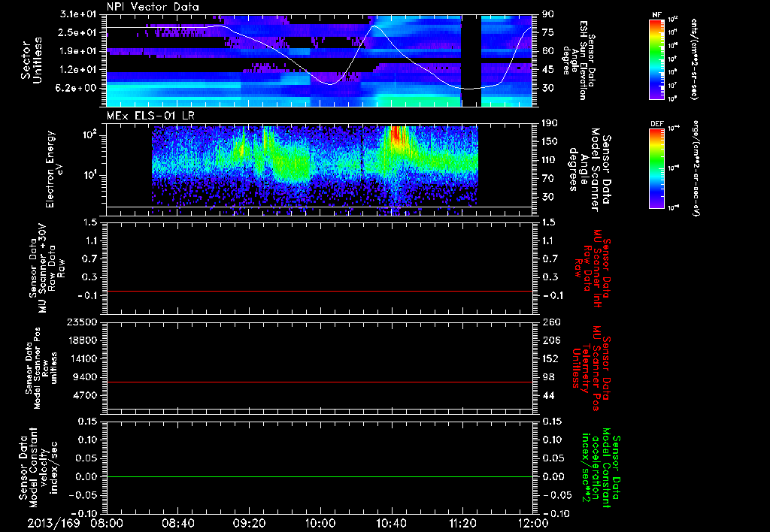770x532 pixels.
Task: Click the NF label above the color bar
Action: (656, 15)
